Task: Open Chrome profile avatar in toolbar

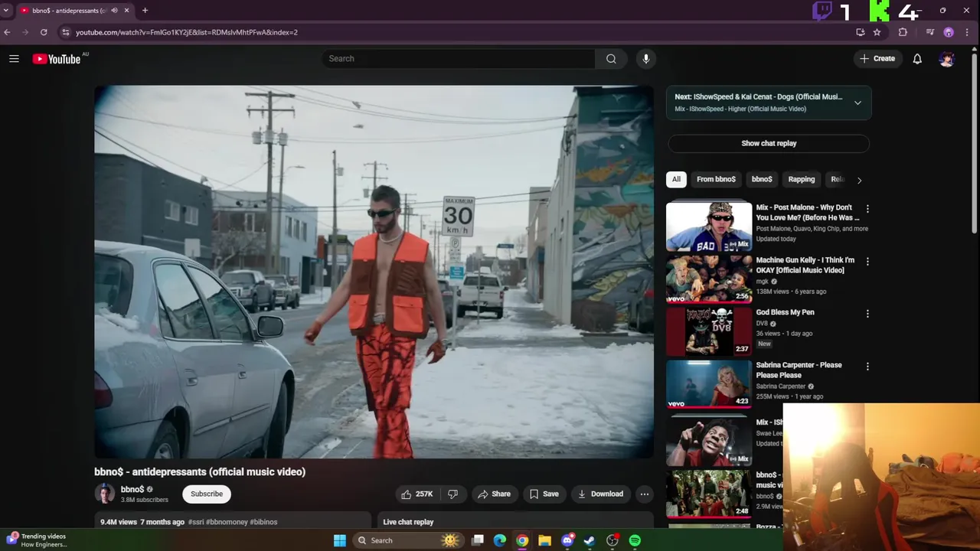Action: click(949, 32)
